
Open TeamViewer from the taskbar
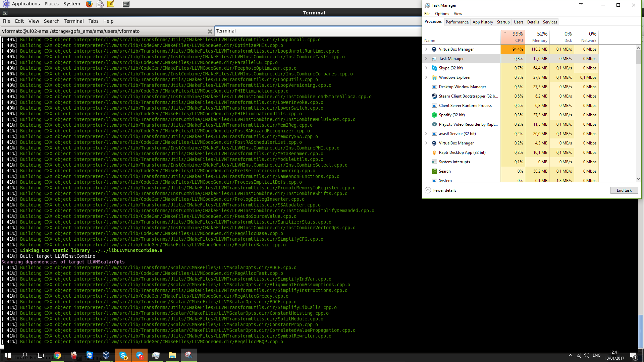pos(90,355)
